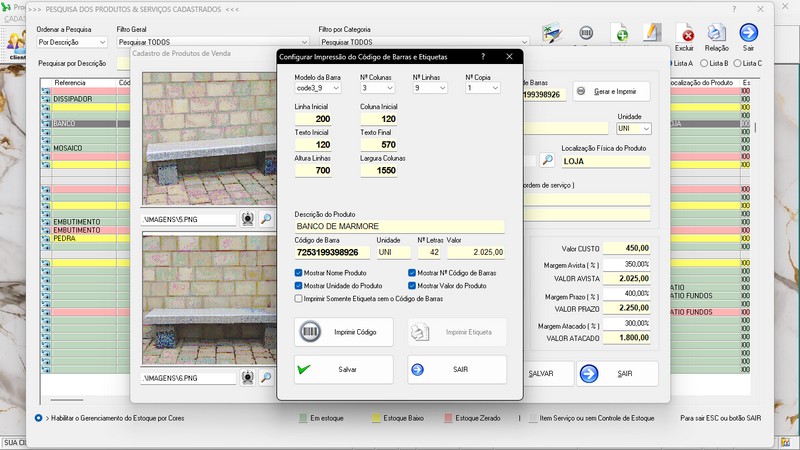The width and height of the screenshot is (800, 450).
Task: Click the barcode icon in top toolbar
Action: [586, 34]
